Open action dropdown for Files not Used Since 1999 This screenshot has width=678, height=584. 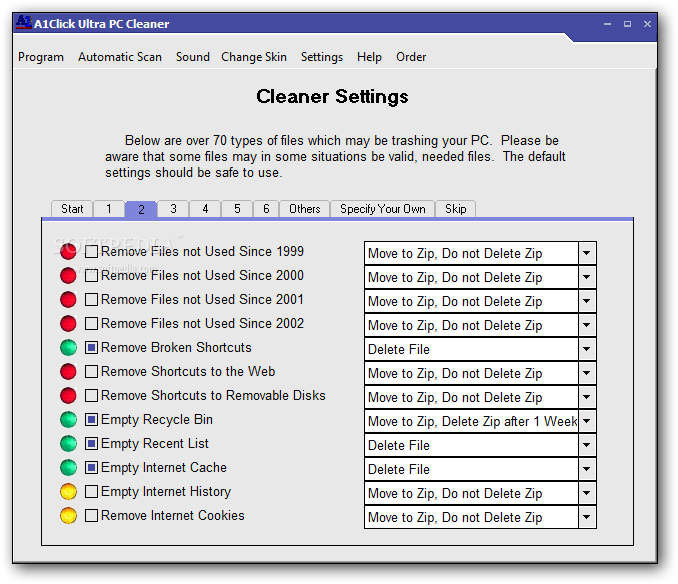[x=587, y=253]
